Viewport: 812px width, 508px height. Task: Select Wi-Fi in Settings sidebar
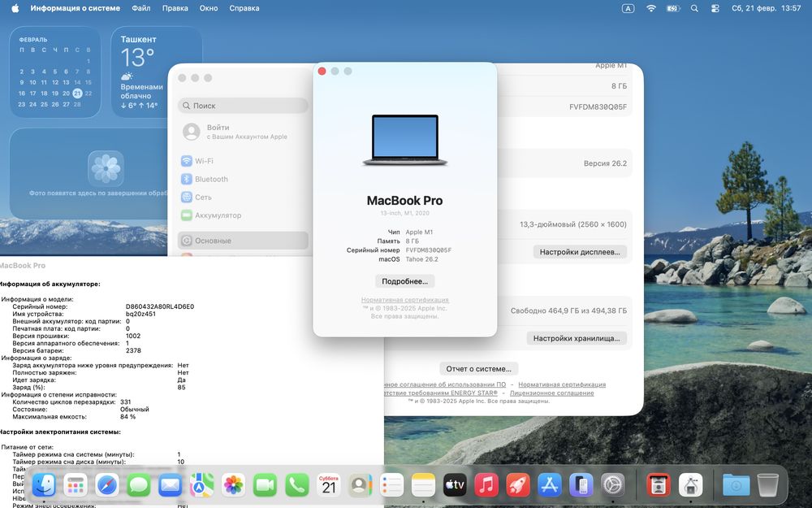tap(243, 161)
